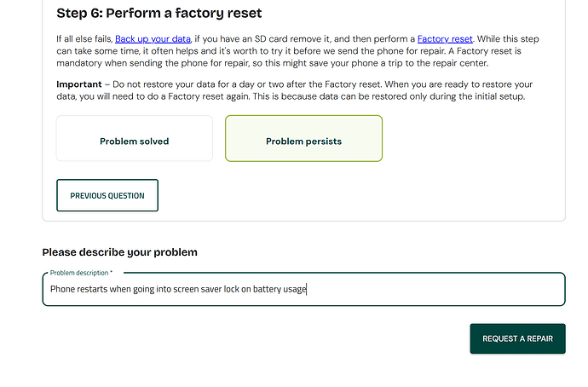This screenshot has height=387, width=588.
Task: Choose the "Problem persists" option
Action: pos(303,142)
